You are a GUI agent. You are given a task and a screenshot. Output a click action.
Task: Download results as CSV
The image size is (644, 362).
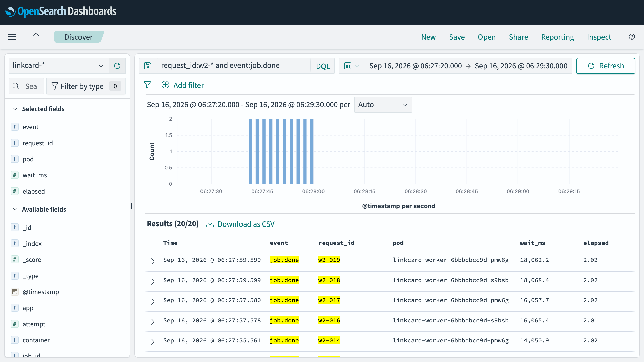pos(240,224)
